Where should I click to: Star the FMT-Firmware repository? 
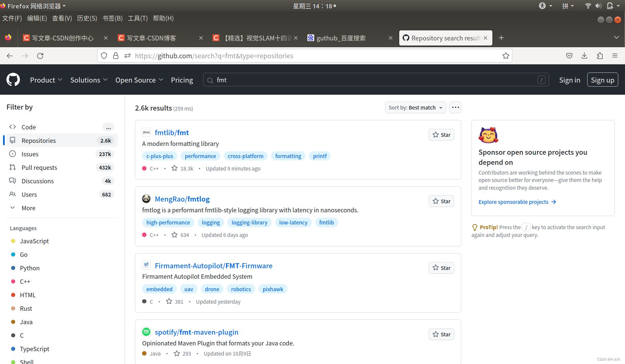click(x=441, y=268)
